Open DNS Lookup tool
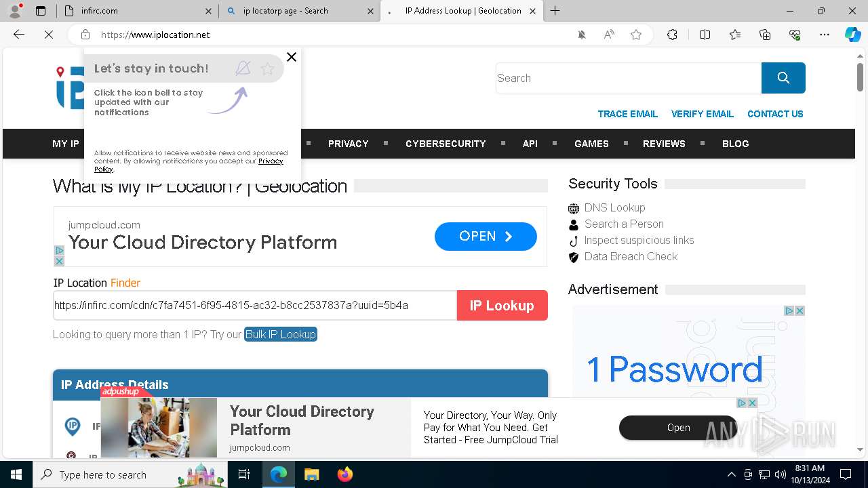This screenshot has width=868, height=488. (614, 207)
